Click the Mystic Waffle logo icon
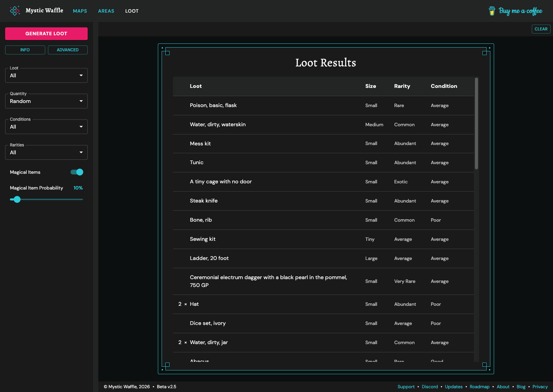This screenshot has width=553, height=392. (x=15, y=11)
